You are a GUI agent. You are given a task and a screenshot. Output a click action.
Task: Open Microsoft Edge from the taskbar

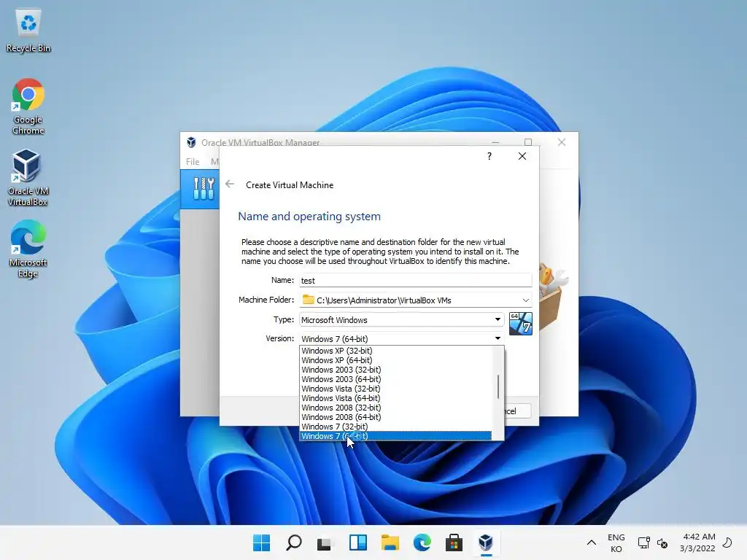pyautogui.click(x=422, y=542)
